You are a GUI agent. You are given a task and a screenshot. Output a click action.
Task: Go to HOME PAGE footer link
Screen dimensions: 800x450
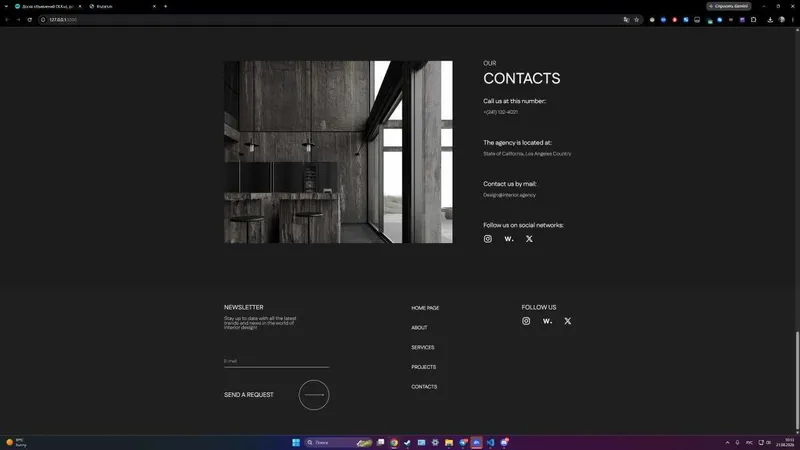[425, 308]
